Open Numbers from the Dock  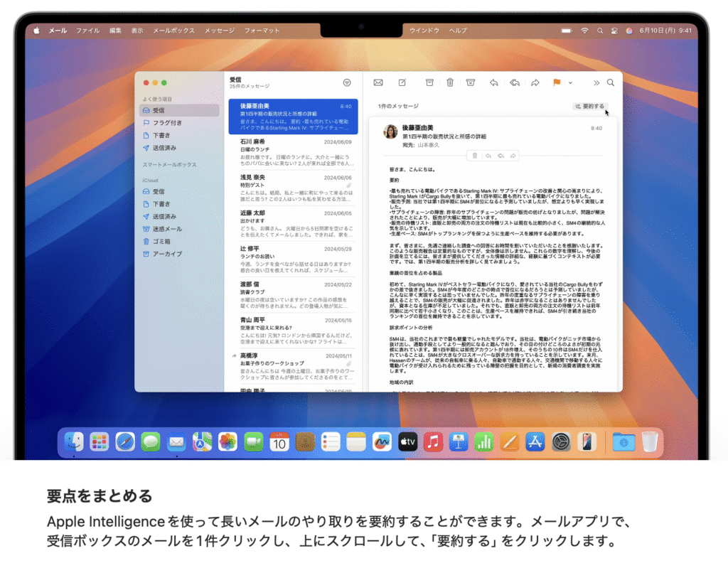click(483, 442)
